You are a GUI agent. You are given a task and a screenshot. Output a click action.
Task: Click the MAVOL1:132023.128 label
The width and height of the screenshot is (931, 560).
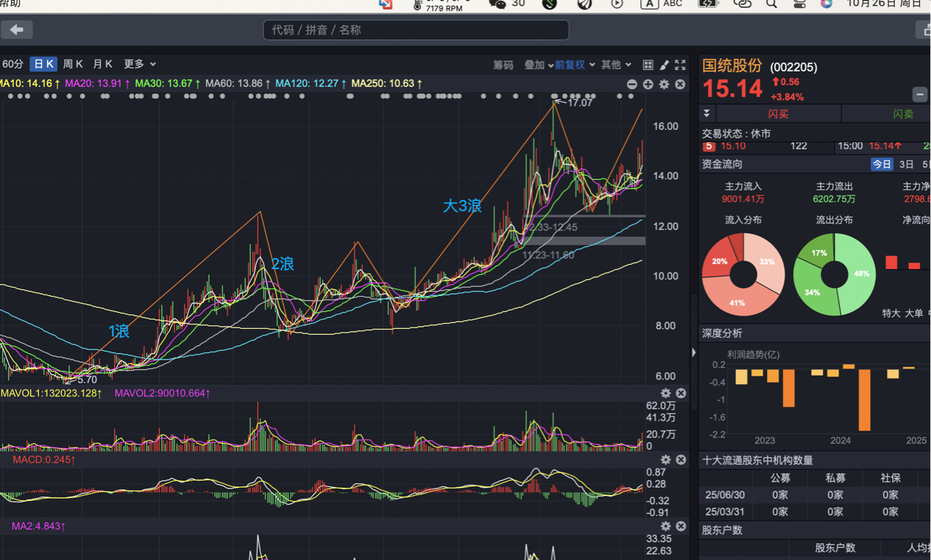pos(52,394)
